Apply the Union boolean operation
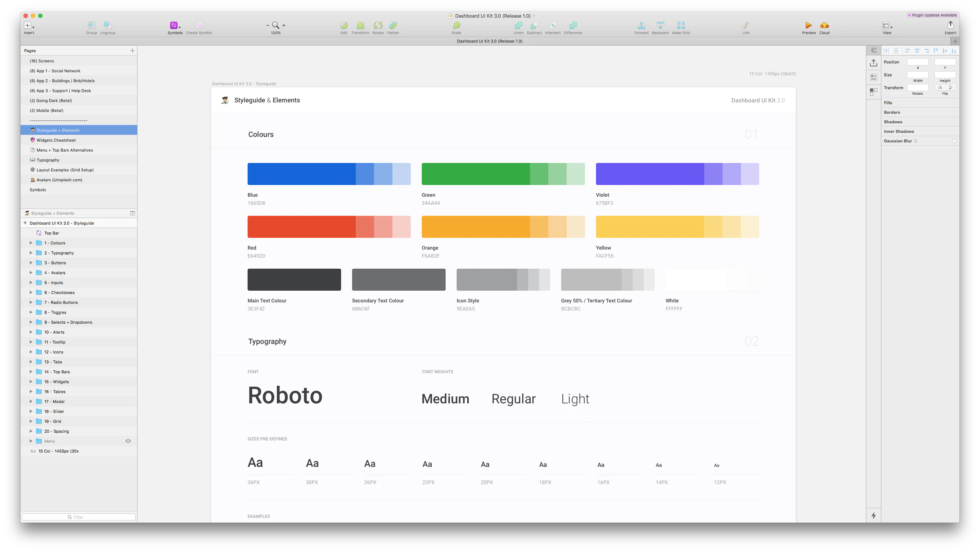980x552 pixels. click(x=519, y=25)
